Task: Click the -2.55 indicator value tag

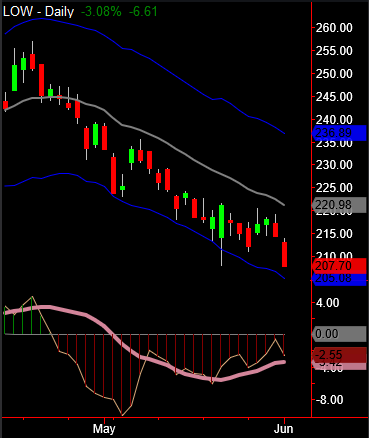Action: tap(339, 354)
